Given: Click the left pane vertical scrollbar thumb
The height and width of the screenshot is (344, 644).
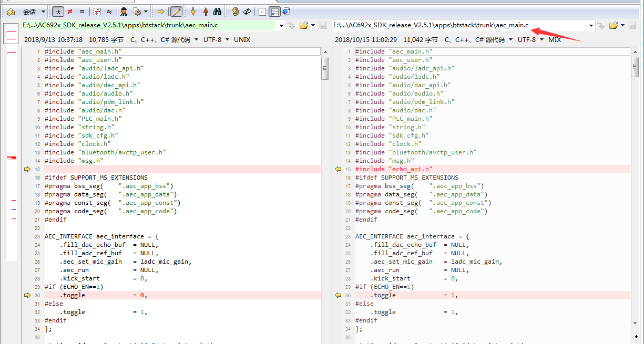Looking at the screenshot, I should [325, 68].
